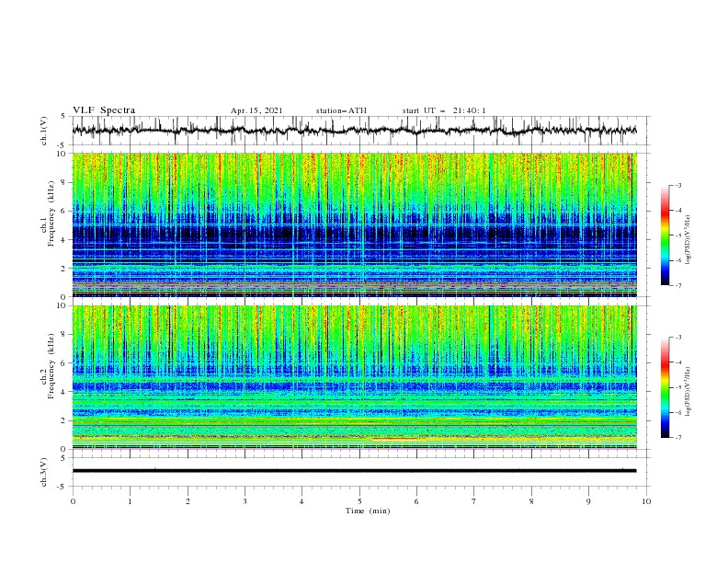This screenshot has height=563, width=728.
Task: Click time axis tick label '10'
Action: point(646,501)
